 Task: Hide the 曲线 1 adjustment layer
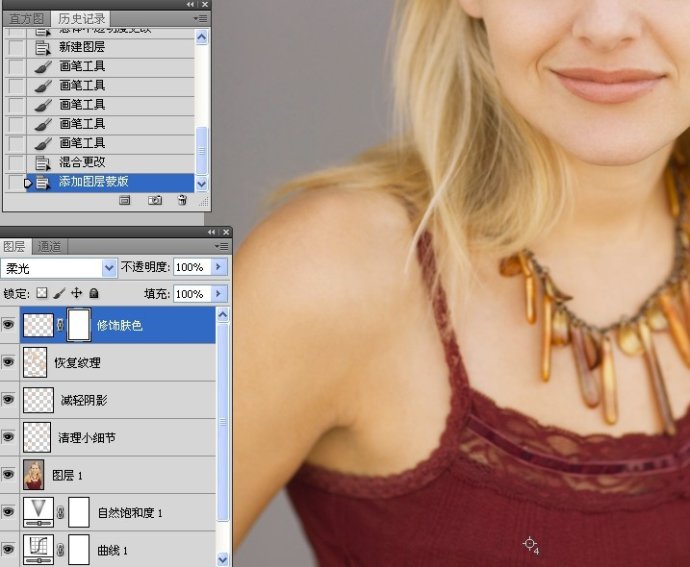point(8,549)
